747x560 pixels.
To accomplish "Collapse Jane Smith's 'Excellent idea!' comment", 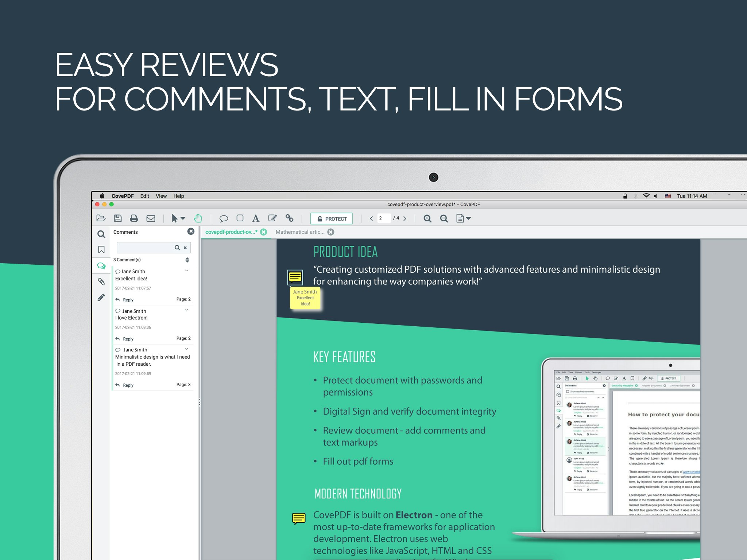I will [x=187, y=271].
